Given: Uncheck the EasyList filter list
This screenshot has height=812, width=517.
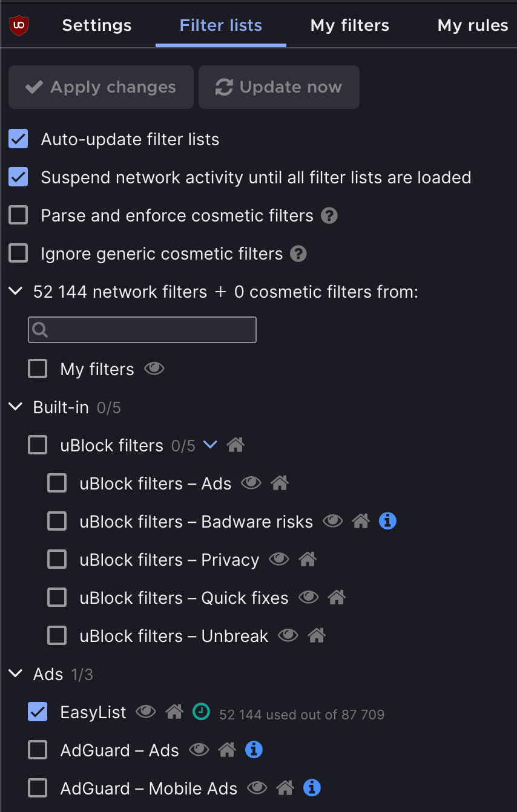Looking at the screenshot, I should [38, 712].
